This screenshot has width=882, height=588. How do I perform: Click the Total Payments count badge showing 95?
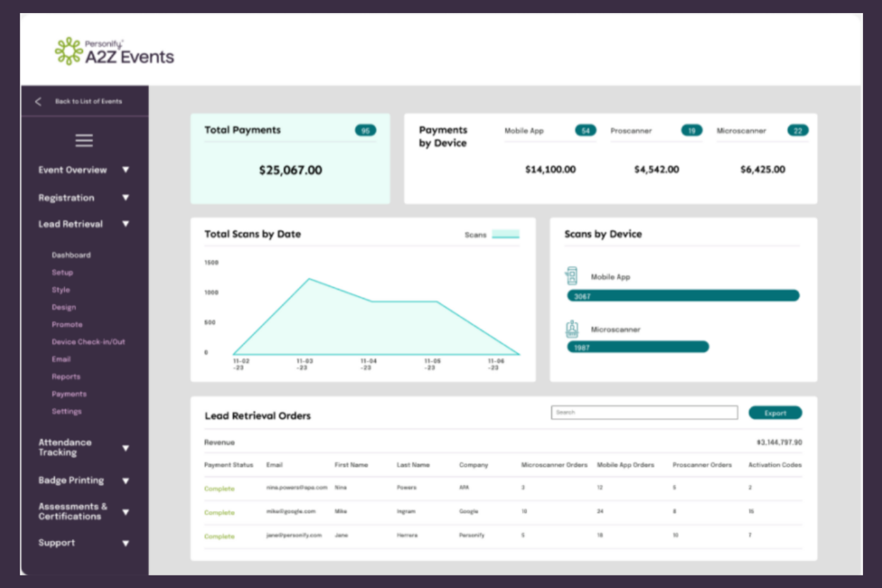point(366,130)
